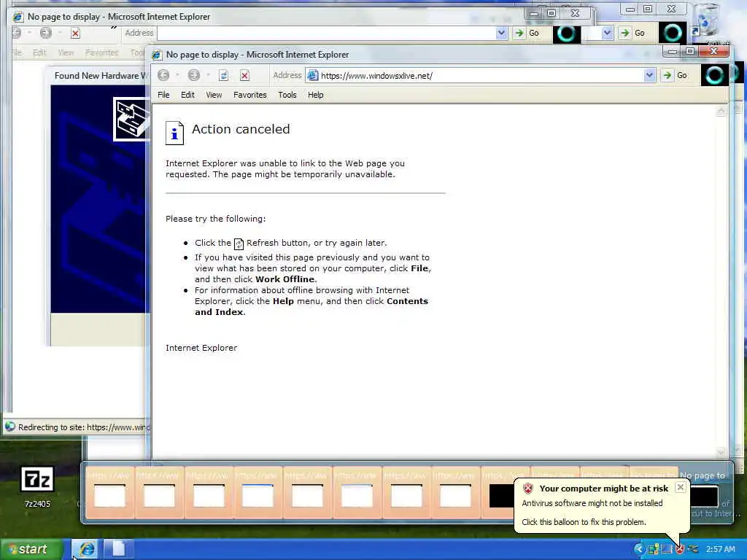
Task: Close the security warning balloon
Action: [681, 487]
